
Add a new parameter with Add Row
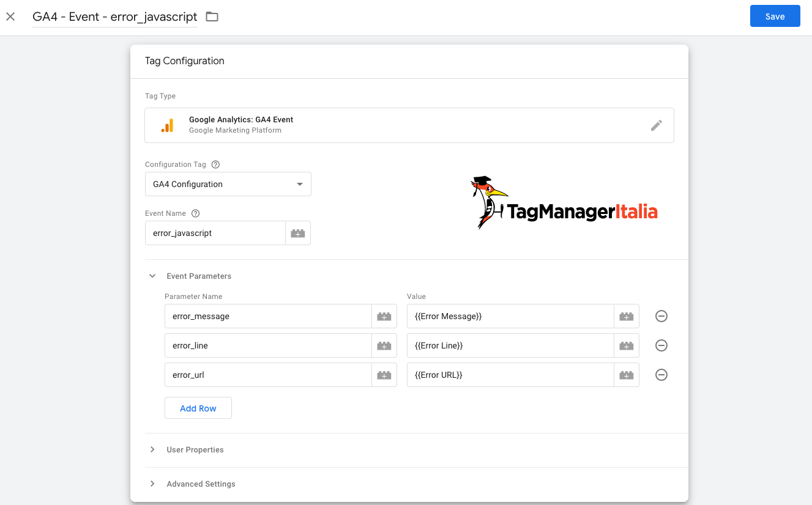(x=198, y=408)
